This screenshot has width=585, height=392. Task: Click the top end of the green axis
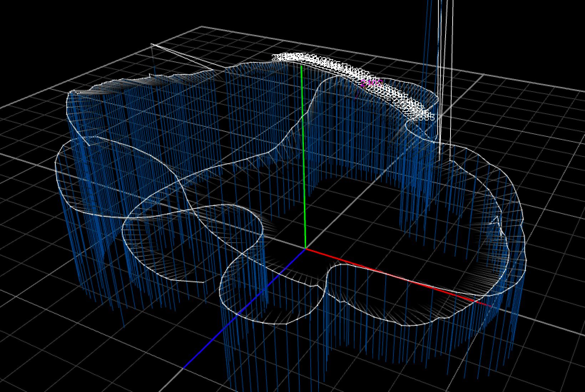tap(301, 66)
